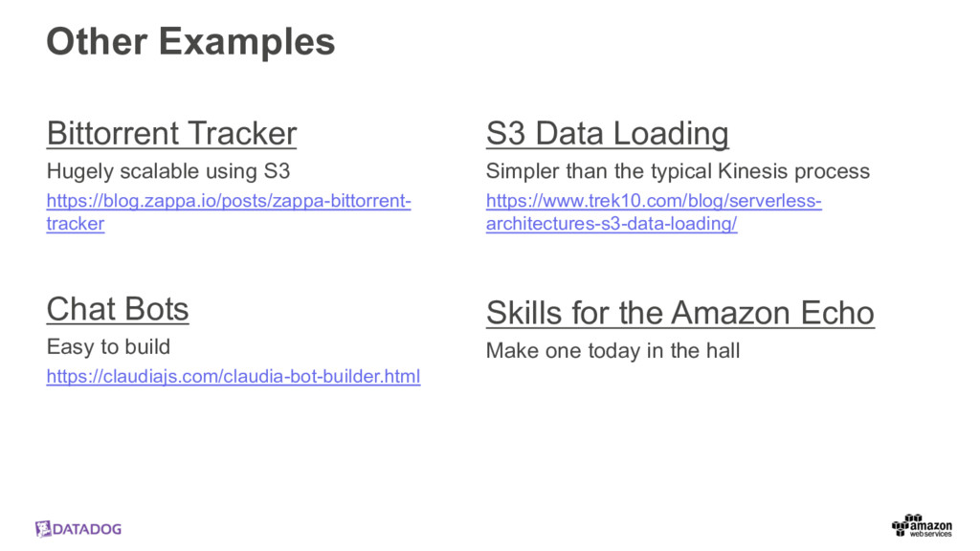The width and height of the screenshot is (980, 551).
Task: Click the second line 'tracker' of Zappa link
Action: (x=76, y=224)
